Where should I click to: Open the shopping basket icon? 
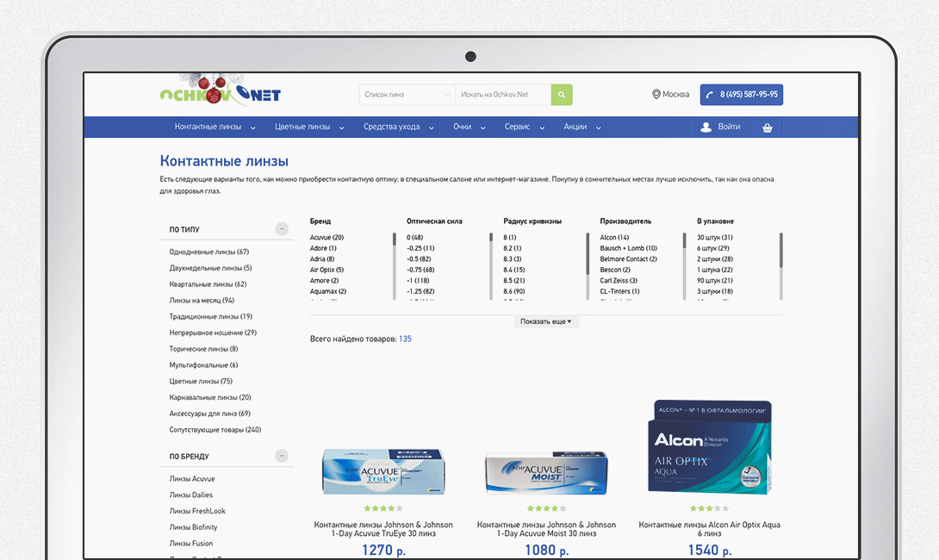767,128
